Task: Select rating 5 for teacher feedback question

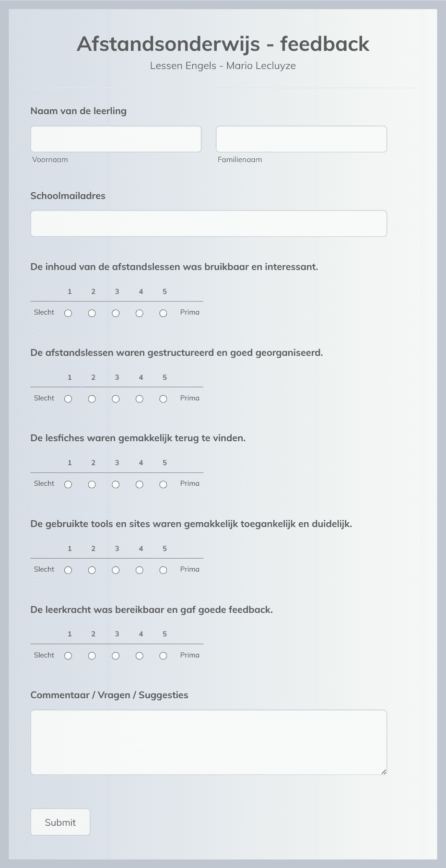Action: (x=163, y=656)
